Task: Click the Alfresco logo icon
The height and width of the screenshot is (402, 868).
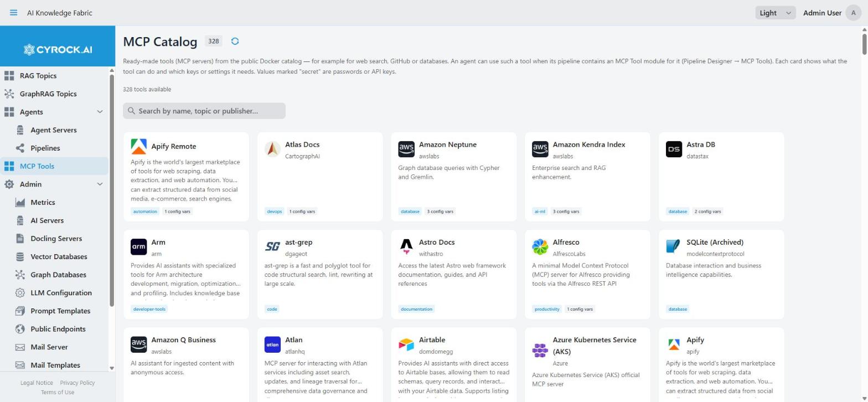Action: 540,247
